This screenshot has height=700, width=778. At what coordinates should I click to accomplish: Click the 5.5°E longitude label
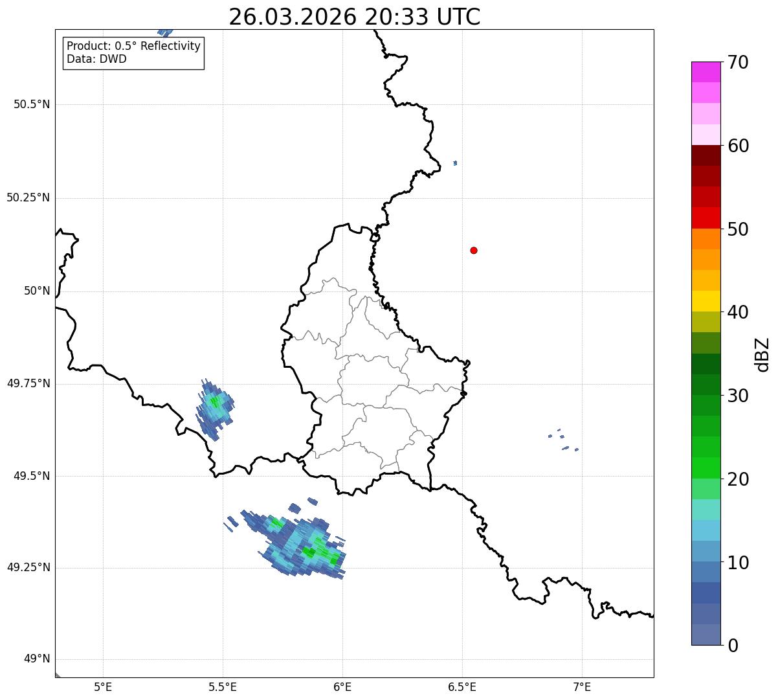(223, 686)
